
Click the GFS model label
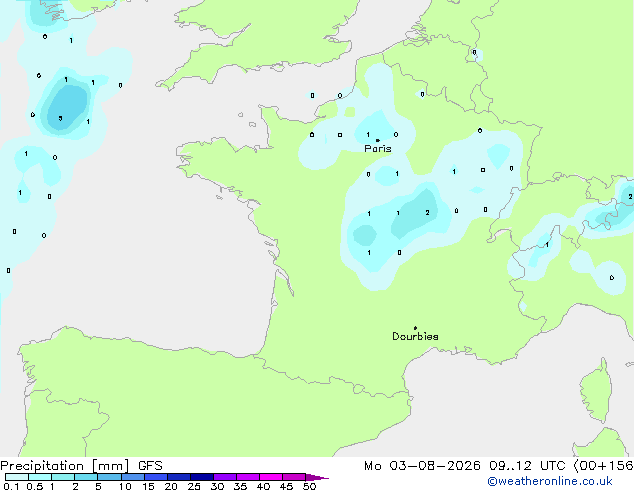pos(150,466)
